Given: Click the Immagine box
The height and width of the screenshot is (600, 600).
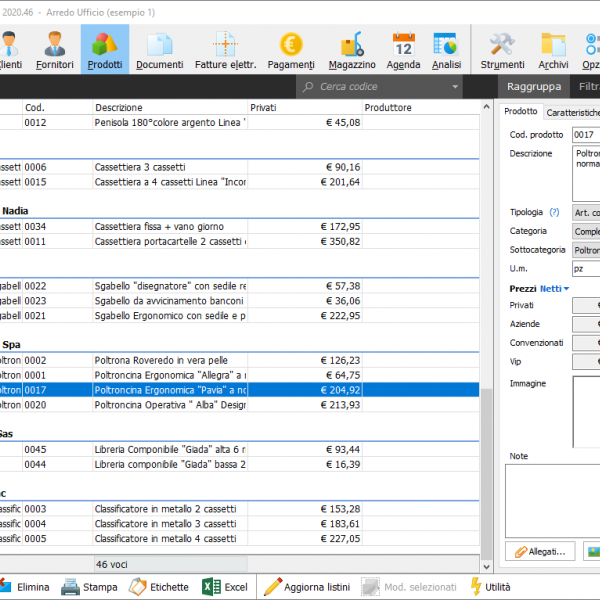Looking at the screenshot, I should tap(586, 412).
